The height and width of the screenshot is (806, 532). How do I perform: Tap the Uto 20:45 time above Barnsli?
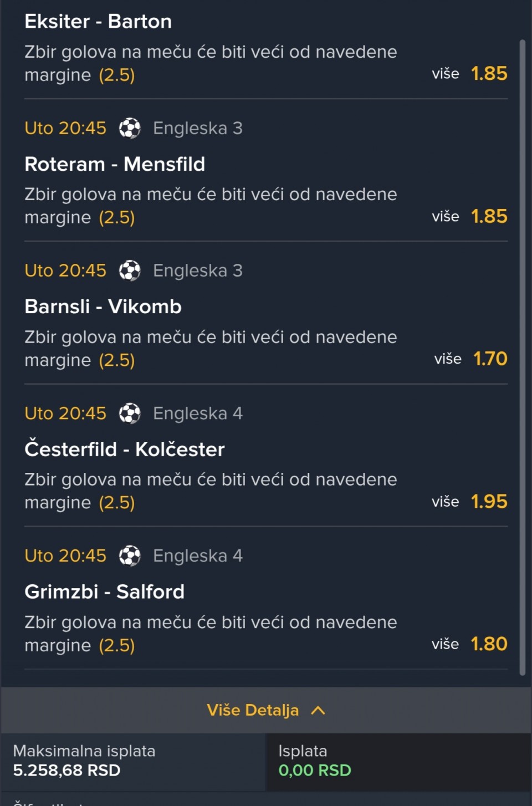click(65, 271)
